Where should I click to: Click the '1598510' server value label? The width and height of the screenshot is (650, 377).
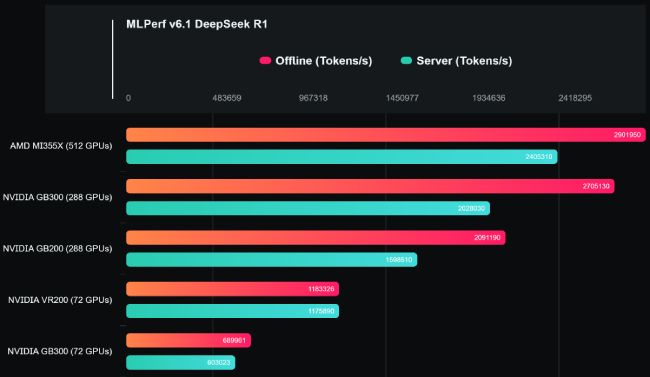coord(399,260)
